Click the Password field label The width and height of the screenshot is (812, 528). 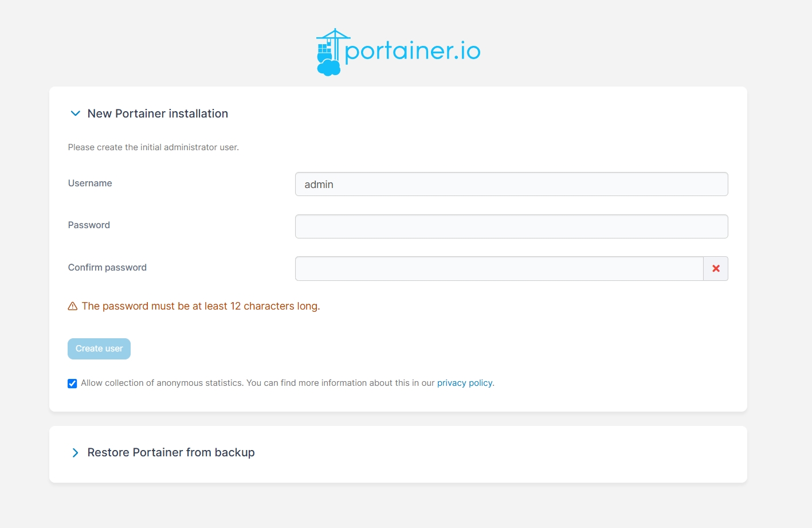pos(89,225)
